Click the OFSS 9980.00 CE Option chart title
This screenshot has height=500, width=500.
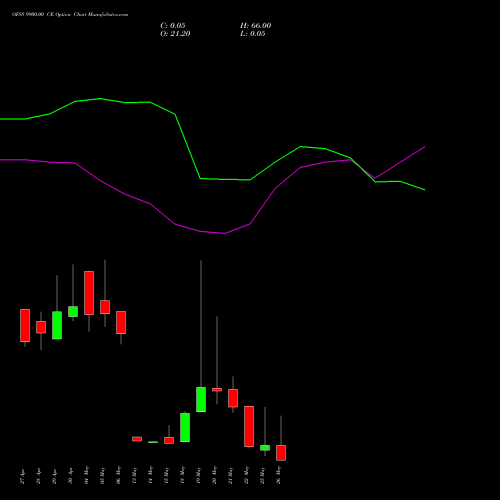click(x=70, y=15)
